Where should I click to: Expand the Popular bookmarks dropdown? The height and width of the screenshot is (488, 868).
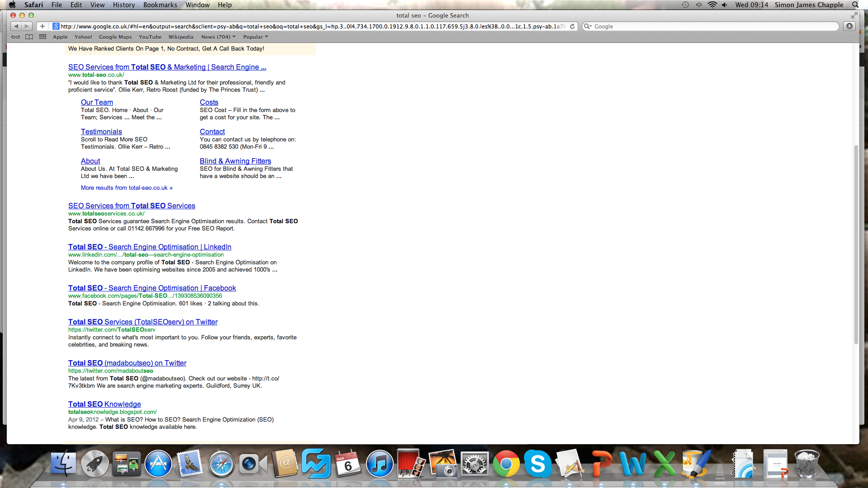tap(255, 37)
